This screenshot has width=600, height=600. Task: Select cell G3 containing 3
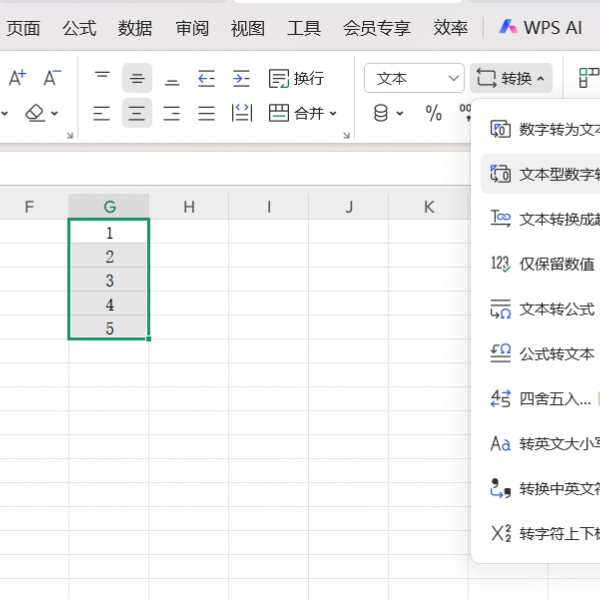[109, 280]
